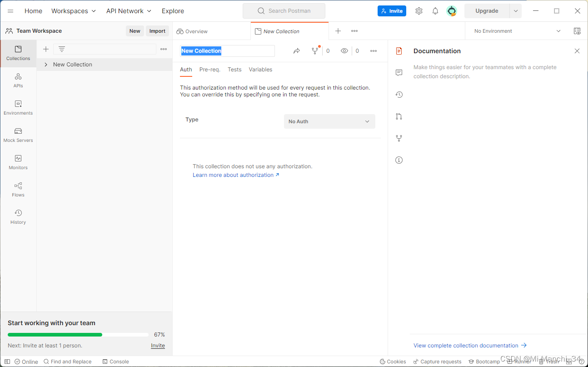Click the Upgrade button
588x367 pixels.
[x=487, y=11]
